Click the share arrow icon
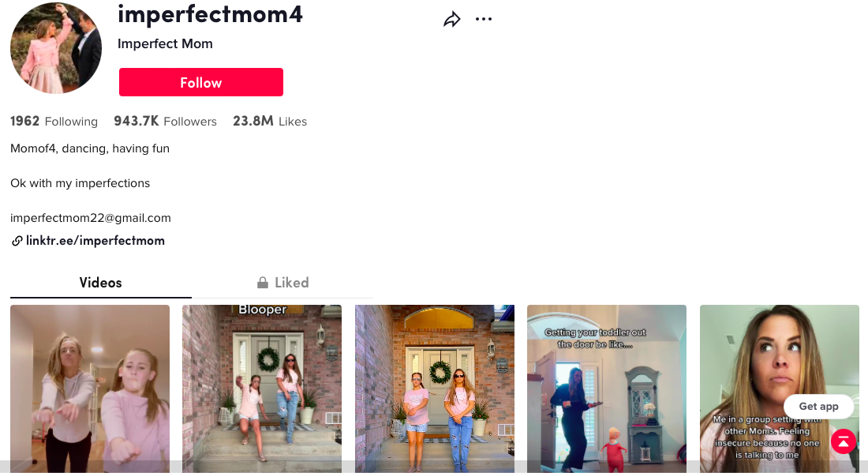The height and width of the screenshot is (473, 868). 451,20
